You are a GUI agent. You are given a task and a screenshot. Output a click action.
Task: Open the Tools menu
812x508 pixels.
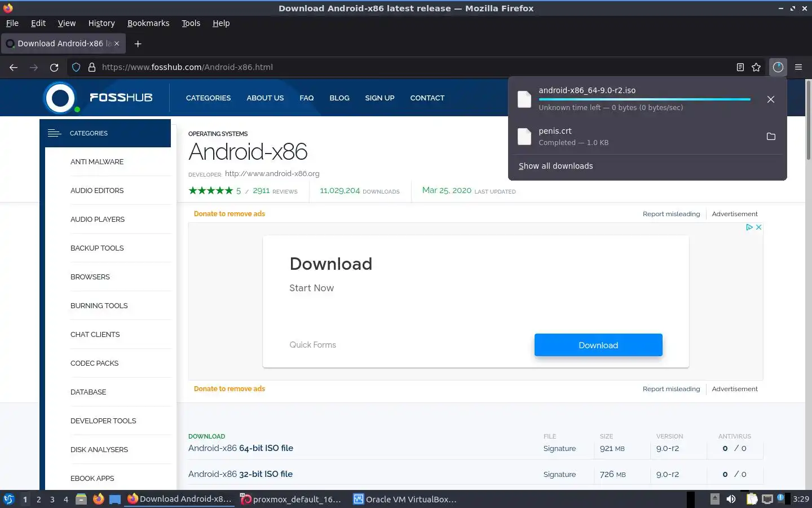point(191,23)
